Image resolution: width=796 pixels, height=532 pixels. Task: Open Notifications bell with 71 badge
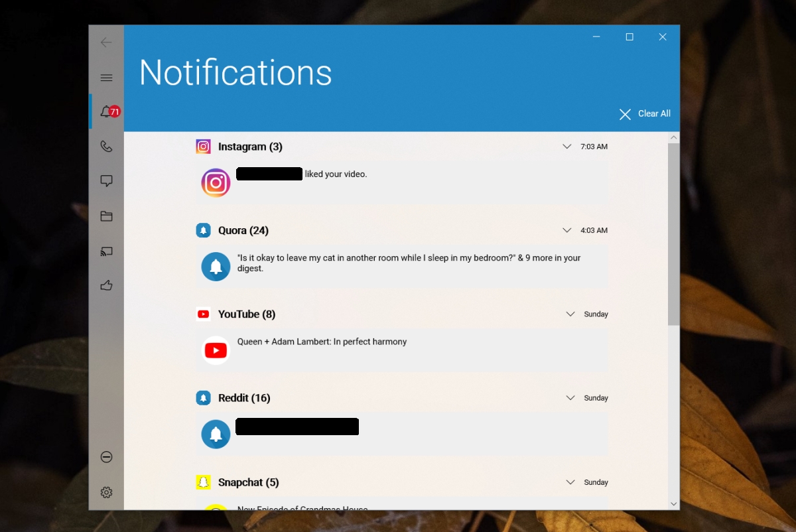point(107,111)
